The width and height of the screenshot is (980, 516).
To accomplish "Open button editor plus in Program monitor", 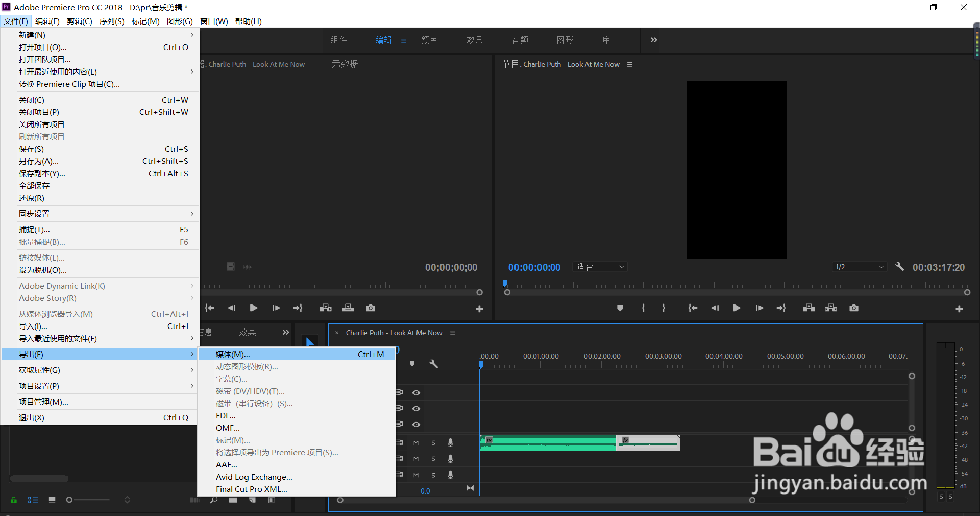I will (x=959, y=309).
